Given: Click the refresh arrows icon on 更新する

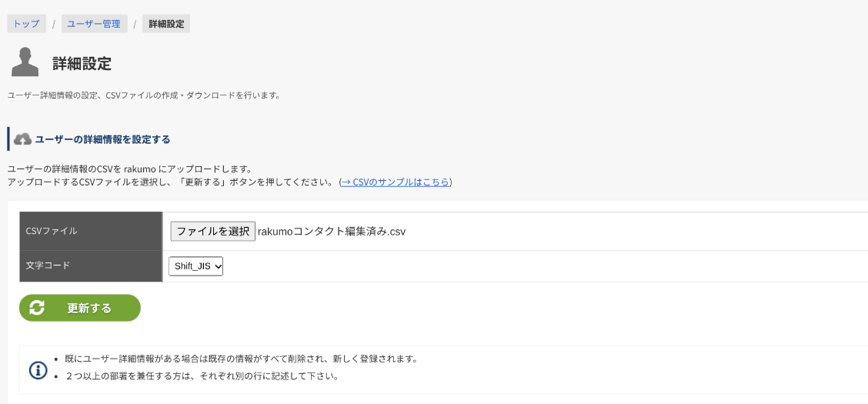Looking at the screenshot, I should [x=36, y=308].
